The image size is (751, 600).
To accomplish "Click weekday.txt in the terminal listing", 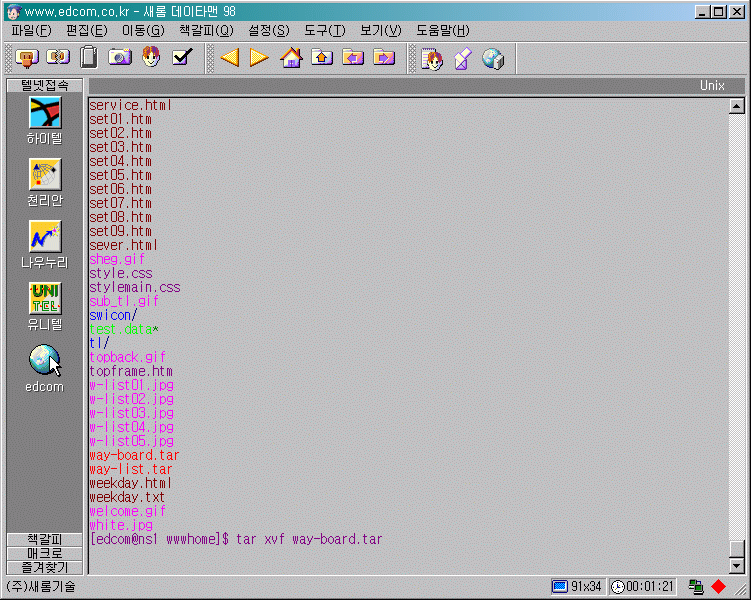I will 127,497.
